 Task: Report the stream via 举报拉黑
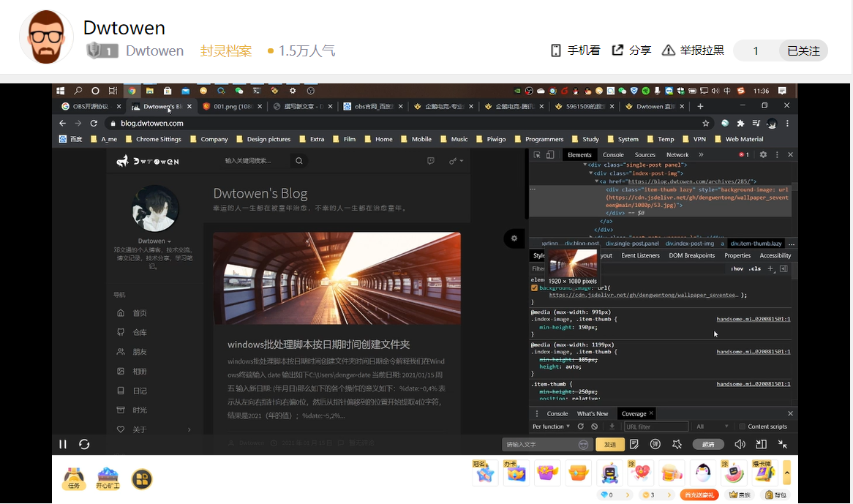(693, 50)
